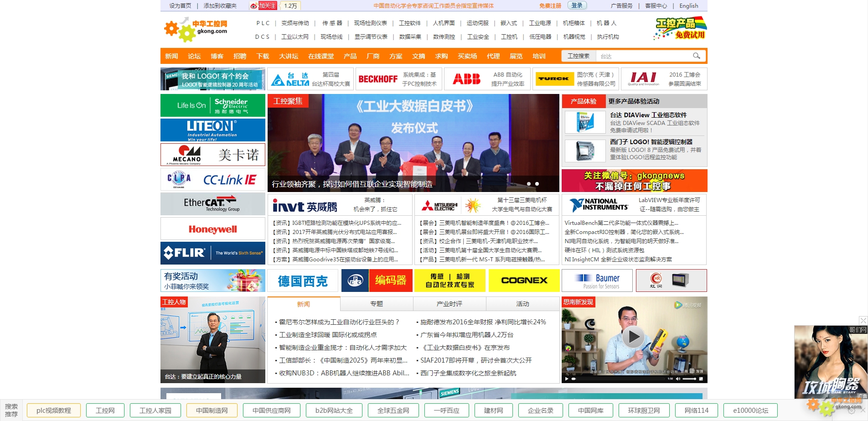Open the PLC category link

click(x=263, y=23)
